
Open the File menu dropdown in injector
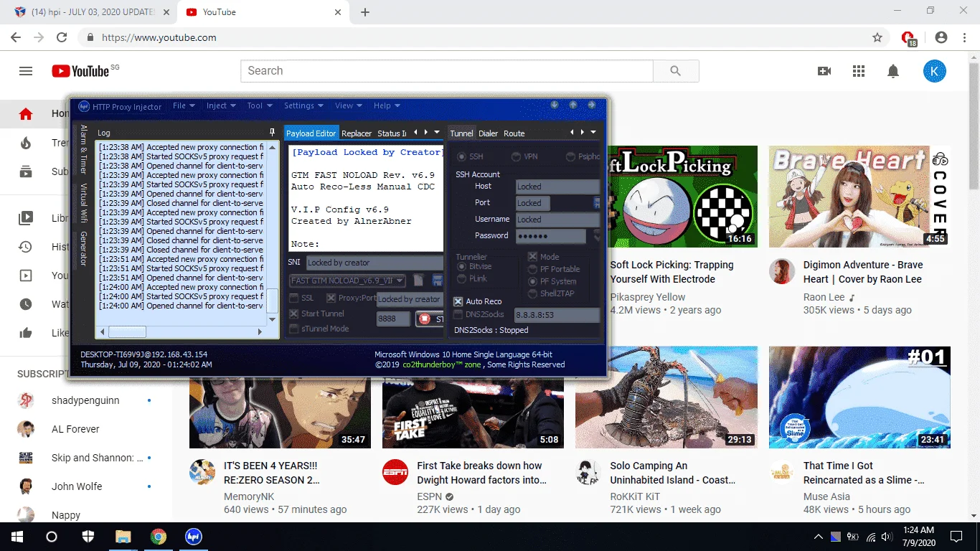click(184, 105)
